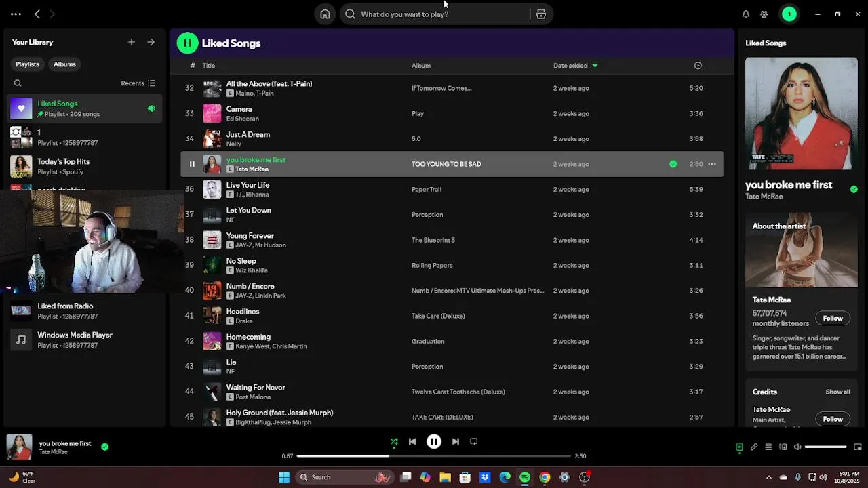Select the Just A Dream row
868x488 pixels.
[x=452, y=139]
